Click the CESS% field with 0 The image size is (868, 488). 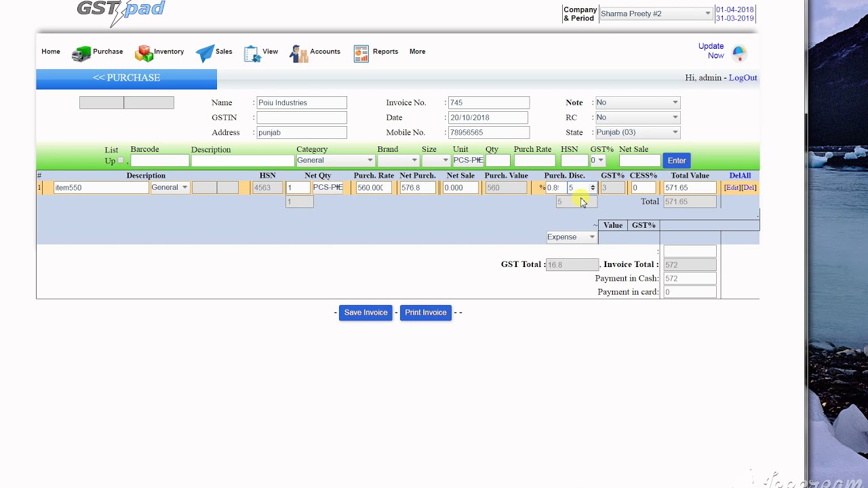643,188
